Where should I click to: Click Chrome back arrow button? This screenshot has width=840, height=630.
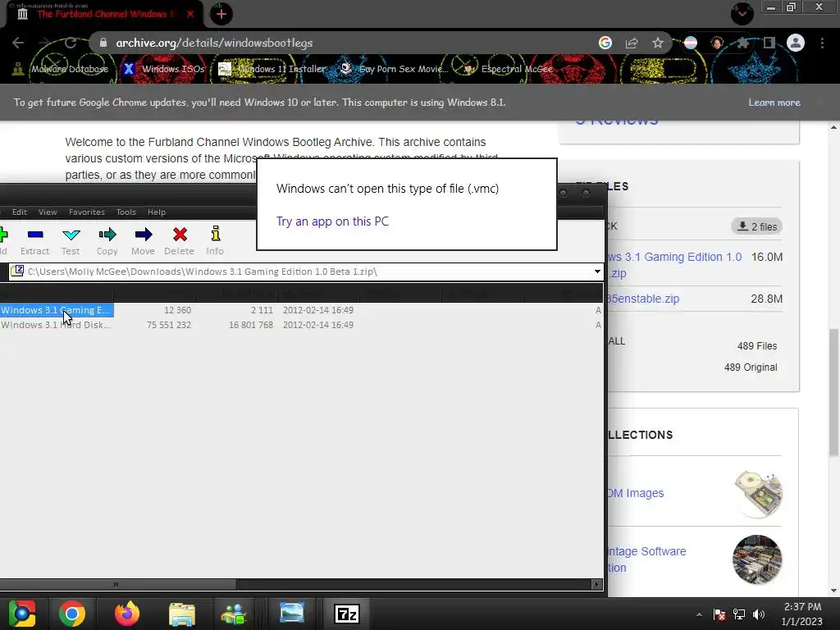pyautogui.click(x=18, y=43)
